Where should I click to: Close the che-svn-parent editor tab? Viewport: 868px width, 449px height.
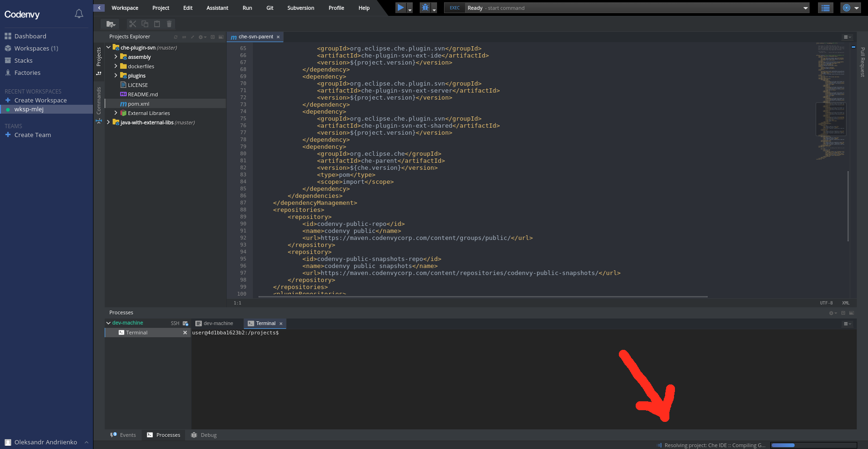coord(278,37)
